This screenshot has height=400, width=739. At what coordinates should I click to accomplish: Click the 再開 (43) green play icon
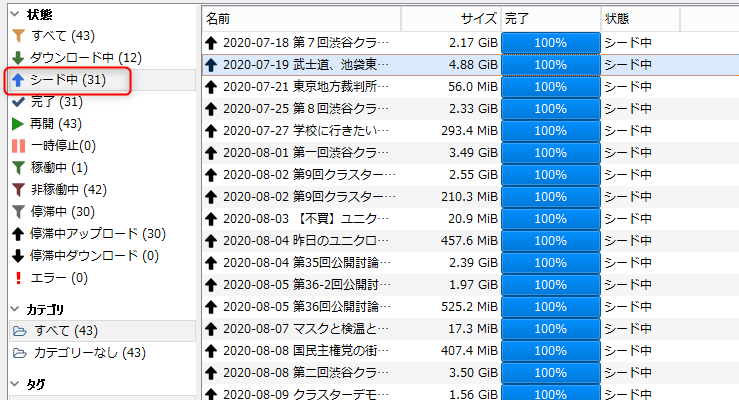click(18, 124)
